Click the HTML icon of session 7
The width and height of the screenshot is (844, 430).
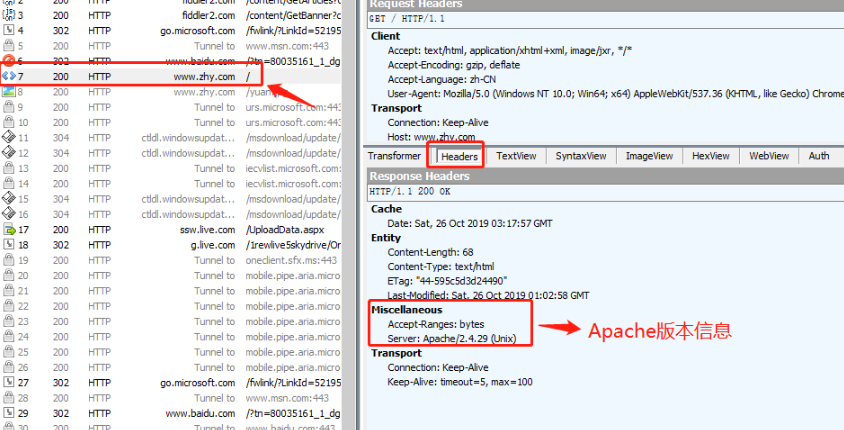[9, 76]
